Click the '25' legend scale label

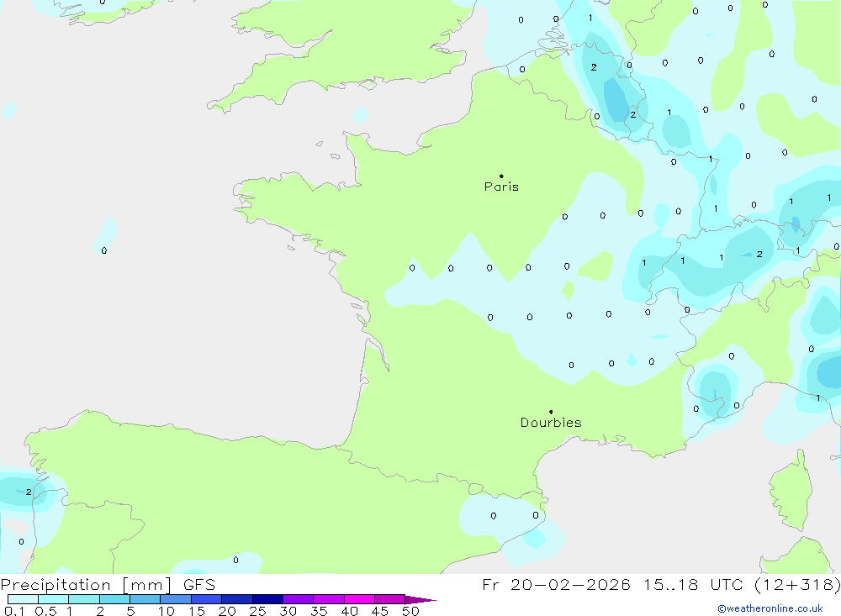point(257,611)
